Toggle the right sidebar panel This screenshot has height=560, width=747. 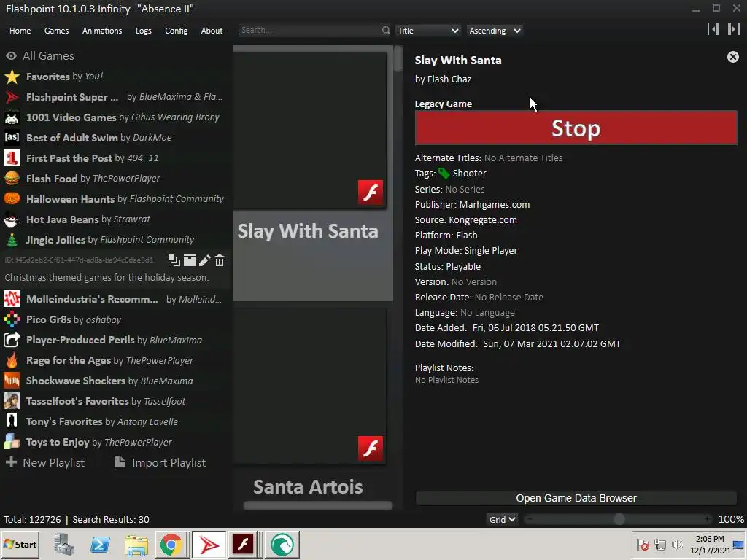(x=733, y=29)
